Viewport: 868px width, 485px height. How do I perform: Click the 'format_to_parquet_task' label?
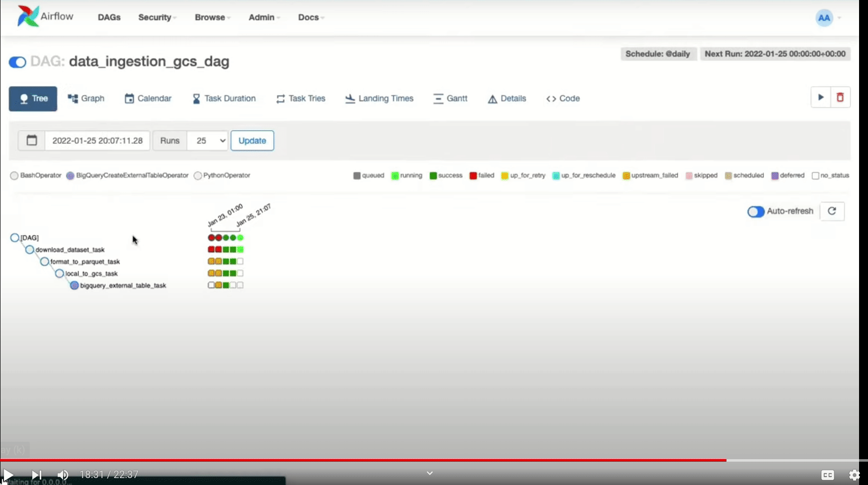tap(85, 262)
